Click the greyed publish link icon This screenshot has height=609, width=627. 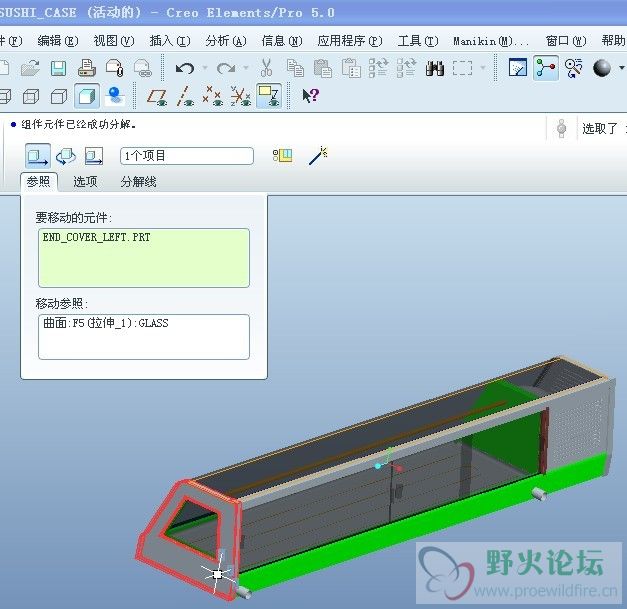point(143,68)
